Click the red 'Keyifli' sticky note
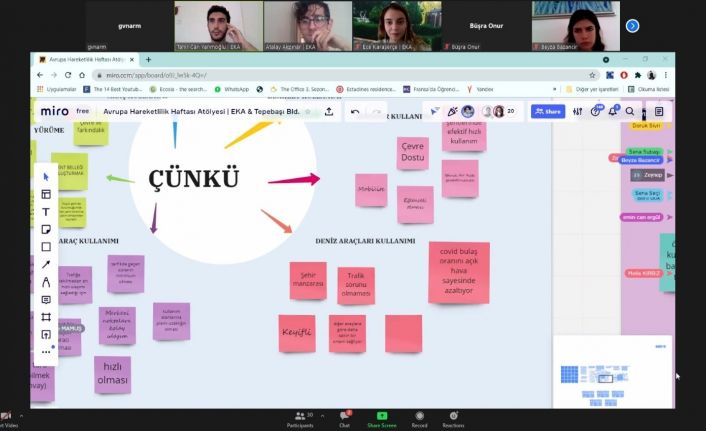The image size is (706, 431). coord(296,332)
